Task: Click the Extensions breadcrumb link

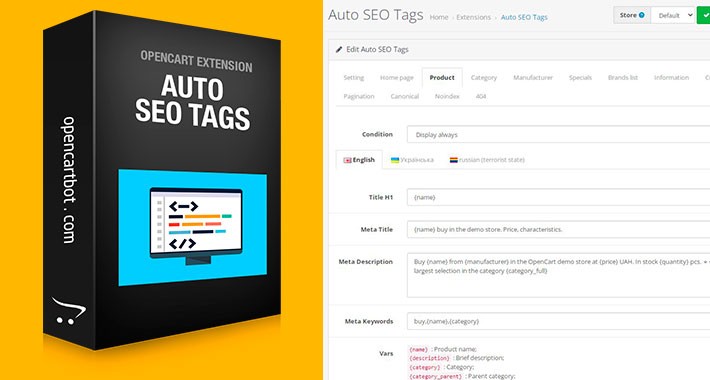Action: pyautogui.click(x=473, y=17)
